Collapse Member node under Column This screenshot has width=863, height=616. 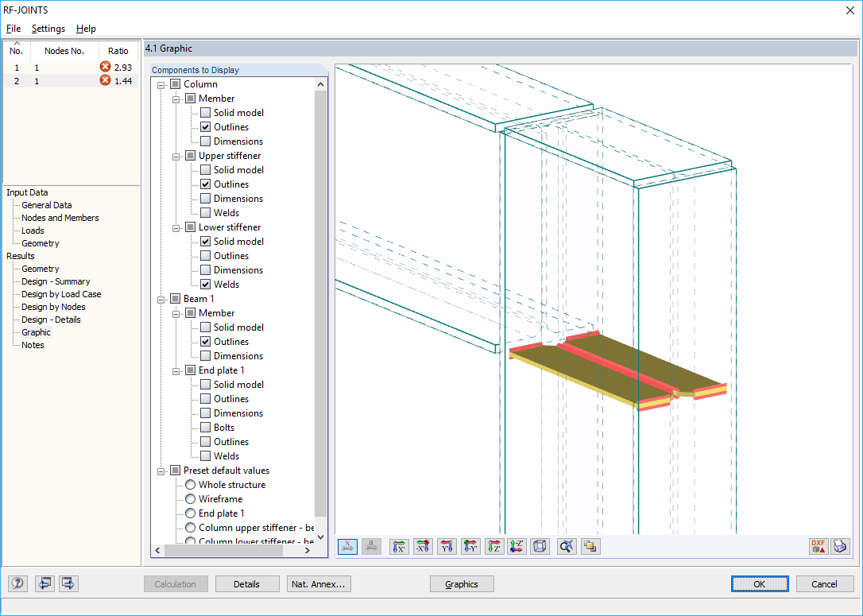(x=176, y=99)
